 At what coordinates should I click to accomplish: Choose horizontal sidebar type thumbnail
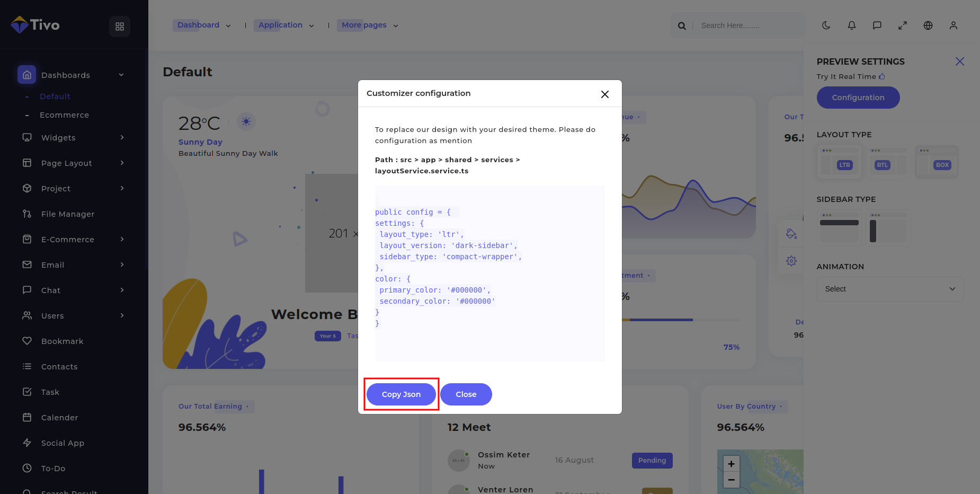[839, 228]
